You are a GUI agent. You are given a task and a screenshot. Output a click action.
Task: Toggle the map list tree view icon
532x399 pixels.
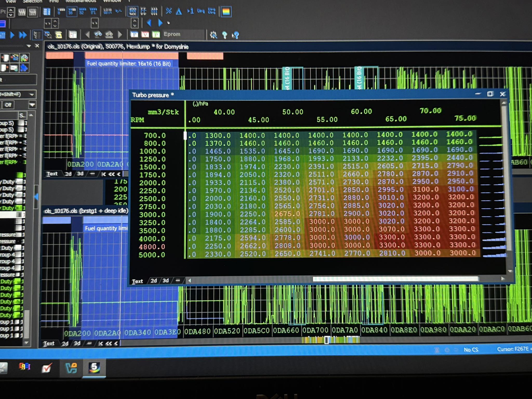37,35
